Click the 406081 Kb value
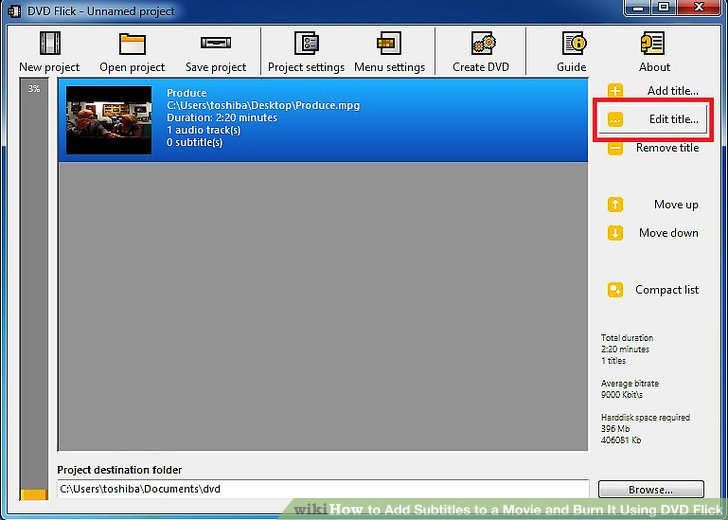Viewport: 728px width, 520px height. click(x=621, y=440)
